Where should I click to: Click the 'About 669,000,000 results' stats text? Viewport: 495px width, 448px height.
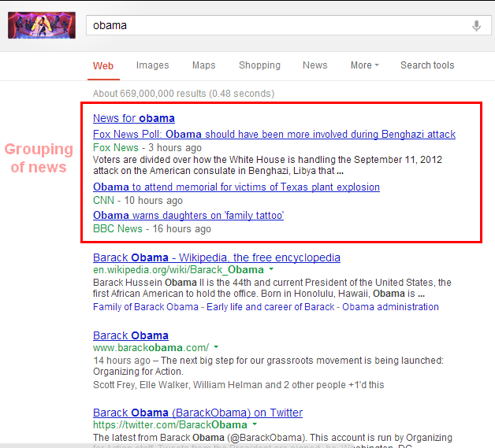pyautogui.click(x=184, y=94)
